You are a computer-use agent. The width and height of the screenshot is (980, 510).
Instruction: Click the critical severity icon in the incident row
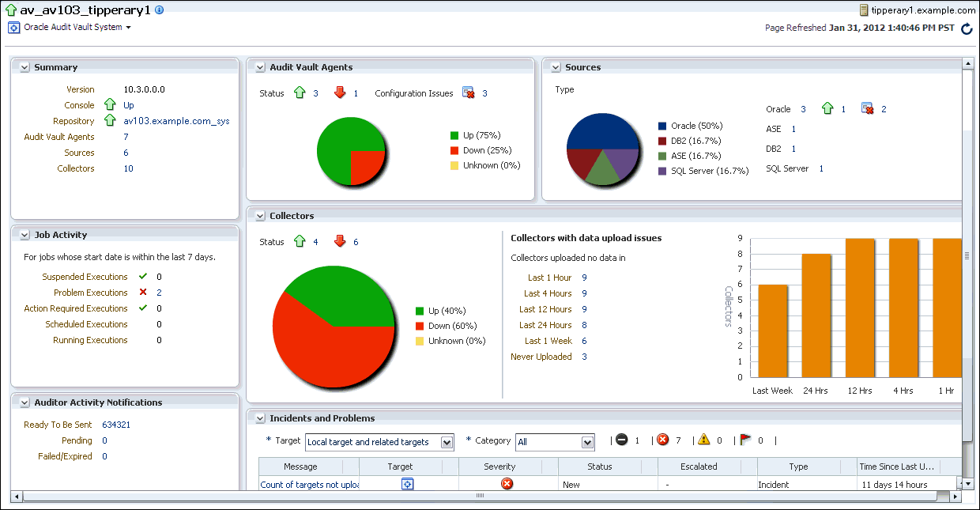pos(507,484)
